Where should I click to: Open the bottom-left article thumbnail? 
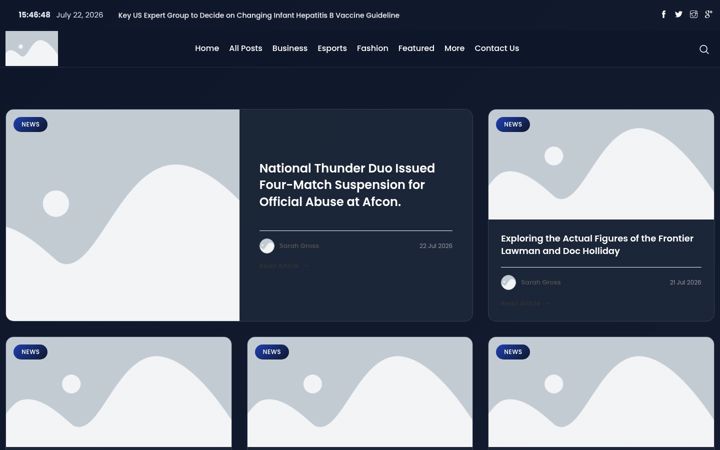point(118,392)
